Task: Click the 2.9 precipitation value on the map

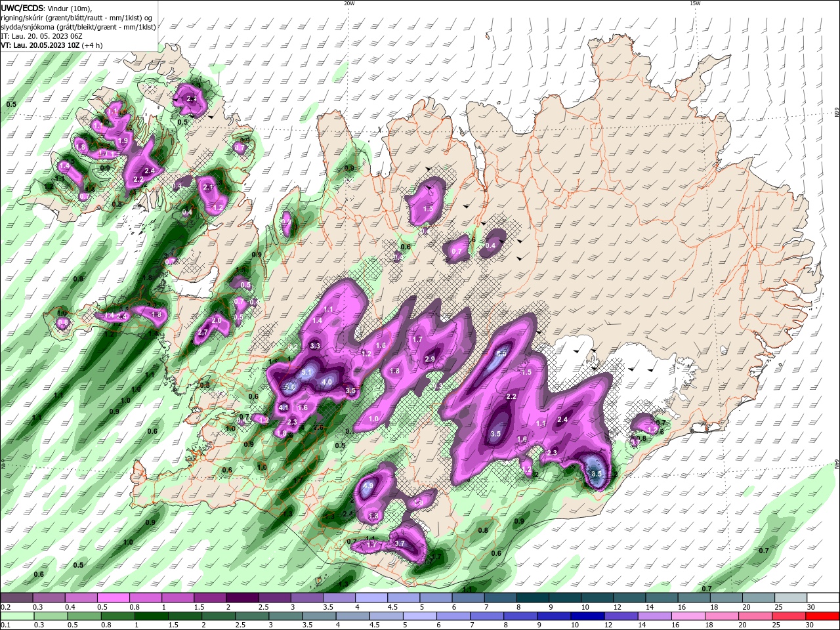Action: [430, 359]
